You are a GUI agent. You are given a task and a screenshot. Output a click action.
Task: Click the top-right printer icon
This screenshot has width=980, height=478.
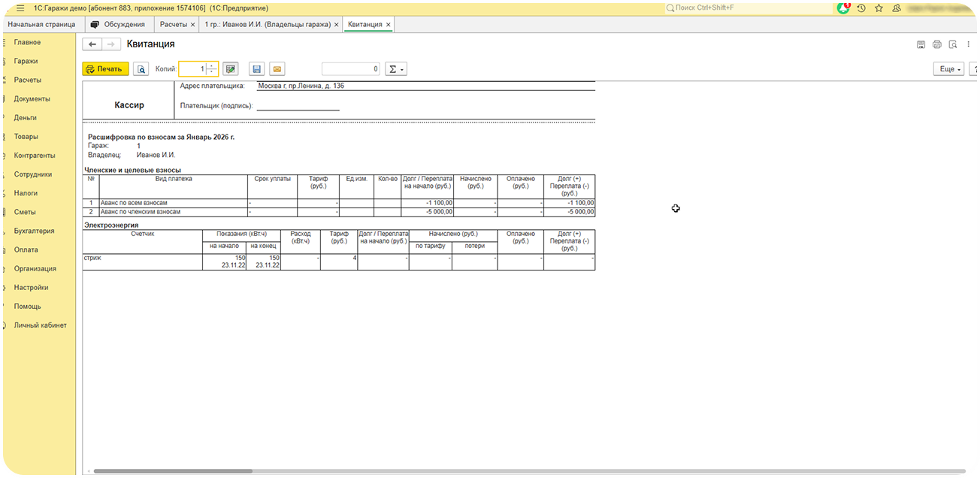[x=937, y=44]
